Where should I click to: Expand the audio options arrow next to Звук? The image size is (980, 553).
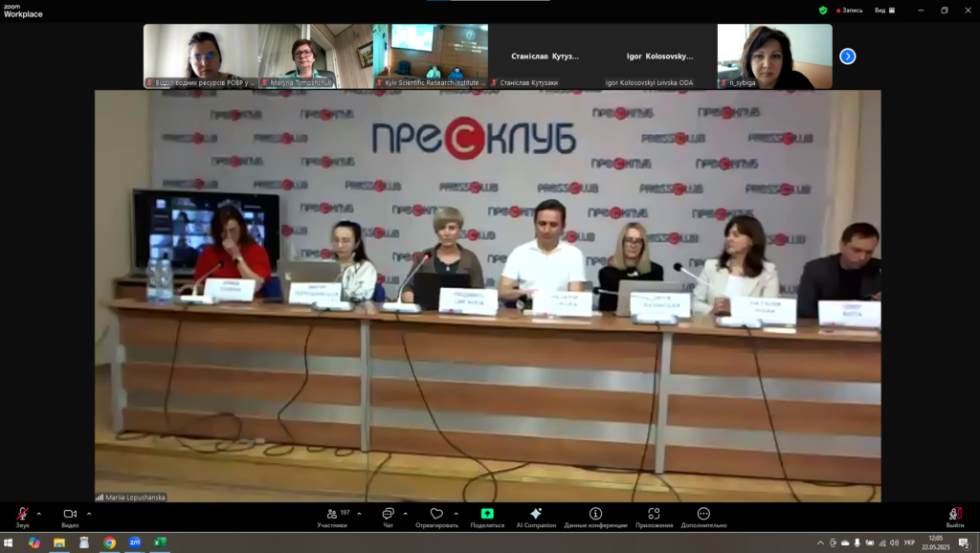(x=38, y=514)
